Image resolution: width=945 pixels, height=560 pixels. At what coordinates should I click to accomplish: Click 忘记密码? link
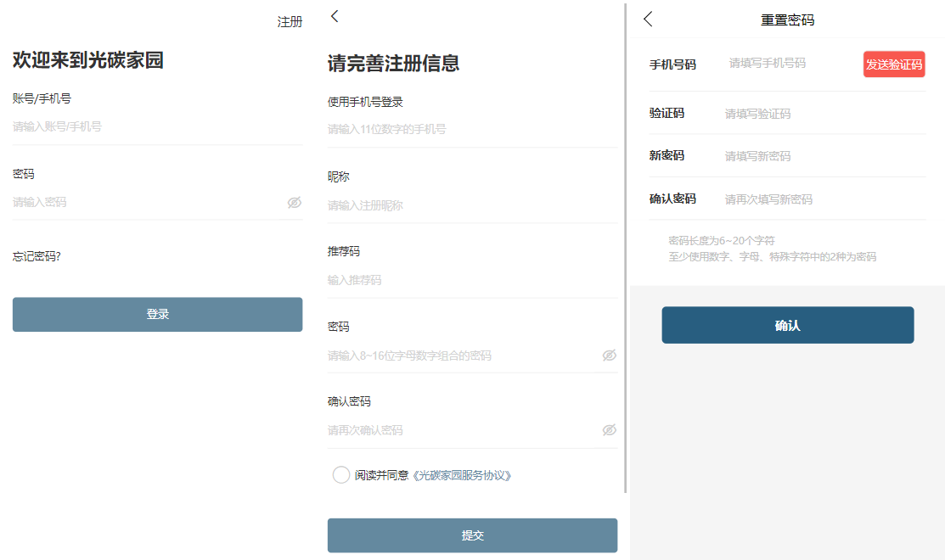click(x=37, y=256)
